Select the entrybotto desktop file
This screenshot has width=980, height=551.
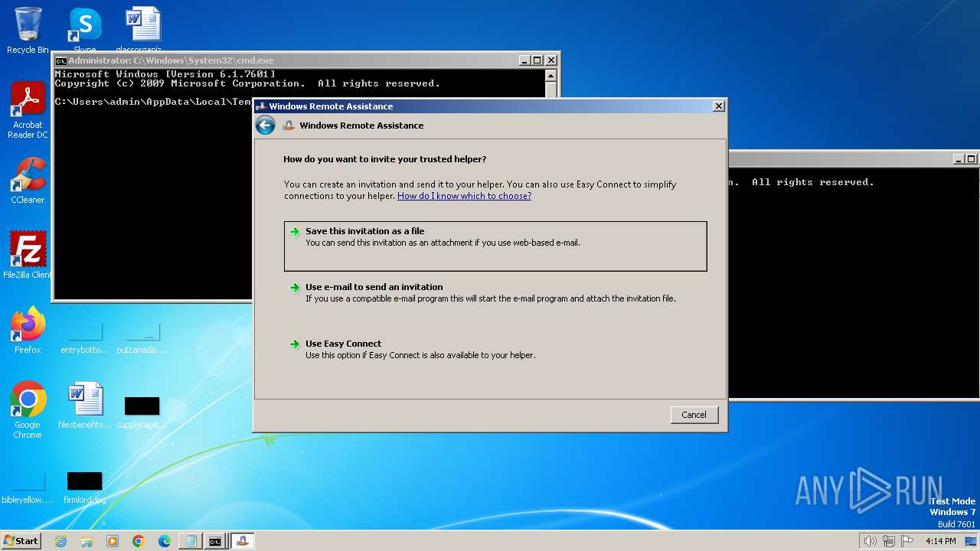click(x=84, y=337)
